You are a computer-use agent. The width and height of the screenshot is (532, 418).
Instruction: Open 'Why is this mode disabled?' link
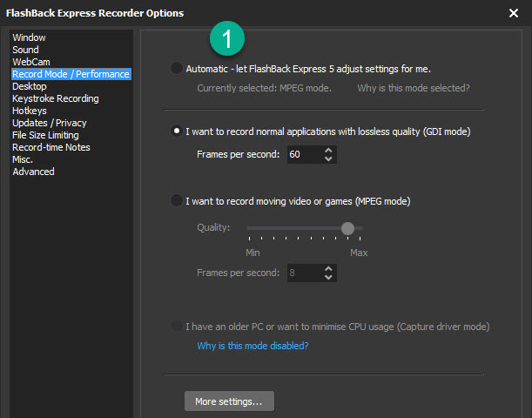tap(253, 346)
